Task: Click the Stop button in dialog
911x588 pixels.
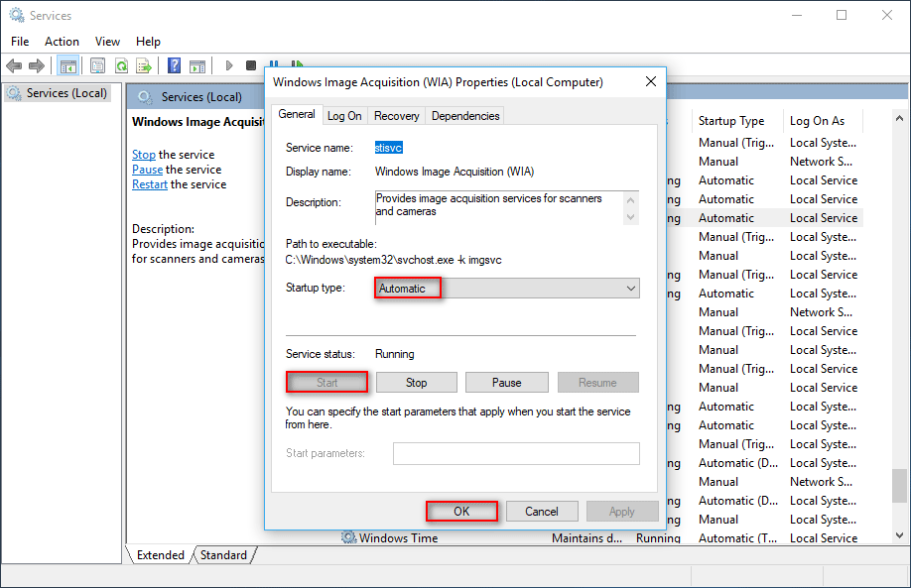Action: pos(416,383)
